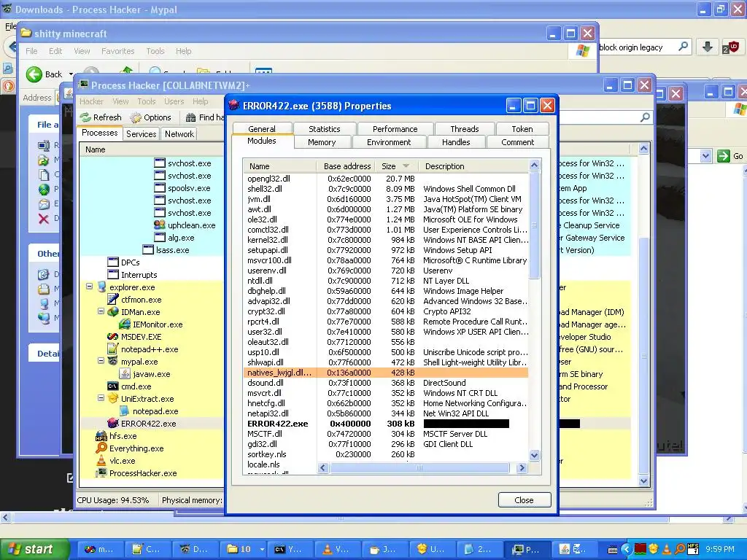Sort modules by the Size column header
Screen dimensions: 747x560
coord(396,166)
